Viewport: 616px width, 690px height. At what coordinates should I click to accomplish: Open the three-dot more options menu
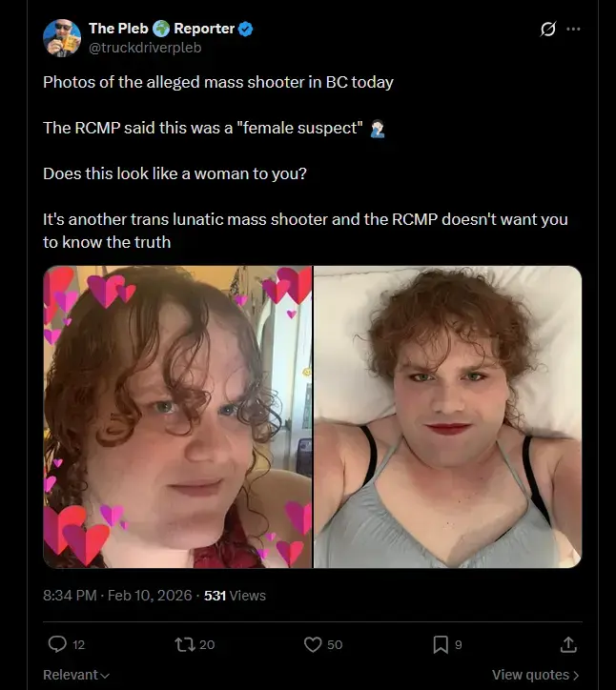point(573,29)
